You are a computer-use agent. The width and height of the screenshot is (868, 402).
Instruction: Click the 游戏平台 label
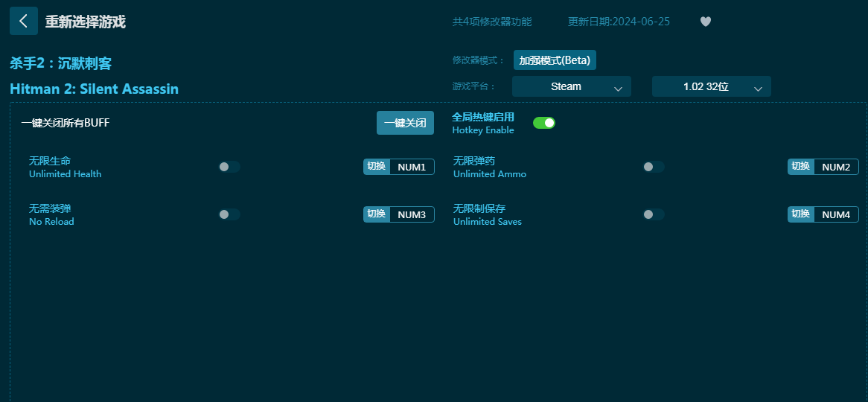474,86
